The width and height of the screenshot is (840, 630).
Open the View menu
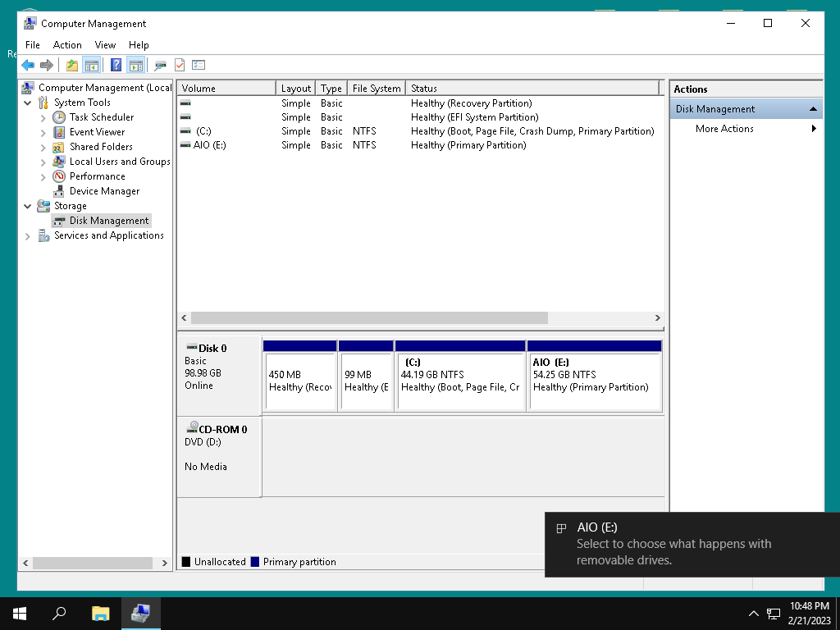pos(105,45)
